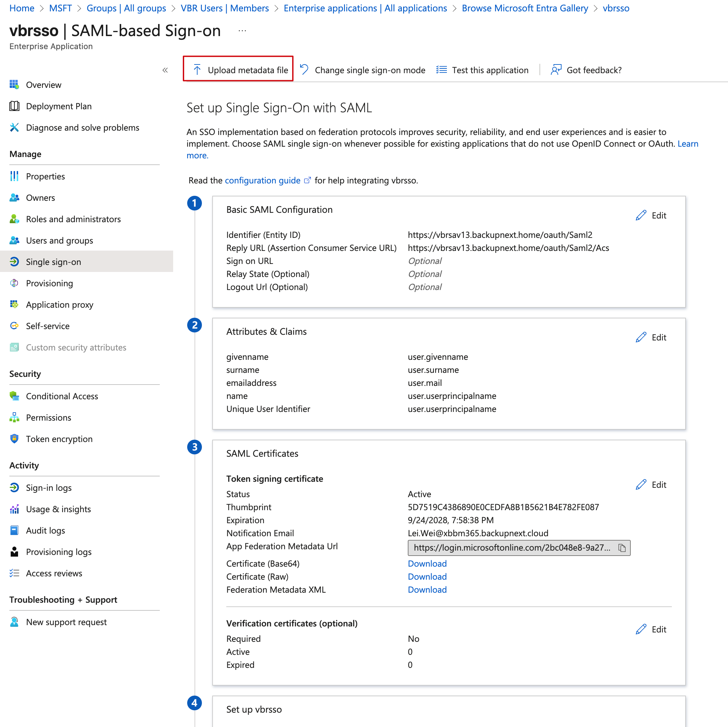Click the Verification certificates edit pencil icon
This screenshot has width=728, height=727.
640,629
